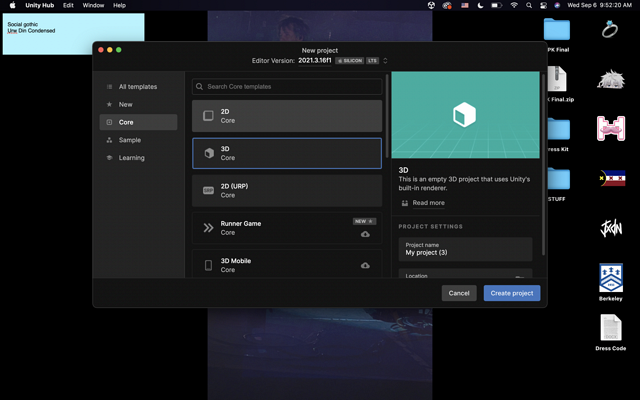The image size is (640, 400).
Task: Click the SRP icon on 2D (URP)
Action: [209, 191]
